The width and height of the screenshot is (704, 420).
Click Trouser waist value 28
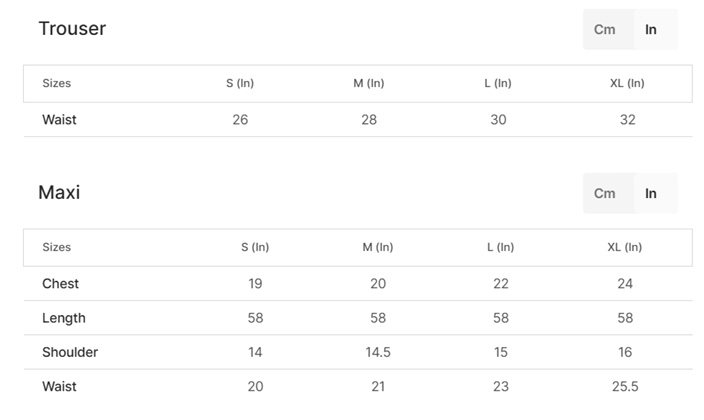[369, 120]
